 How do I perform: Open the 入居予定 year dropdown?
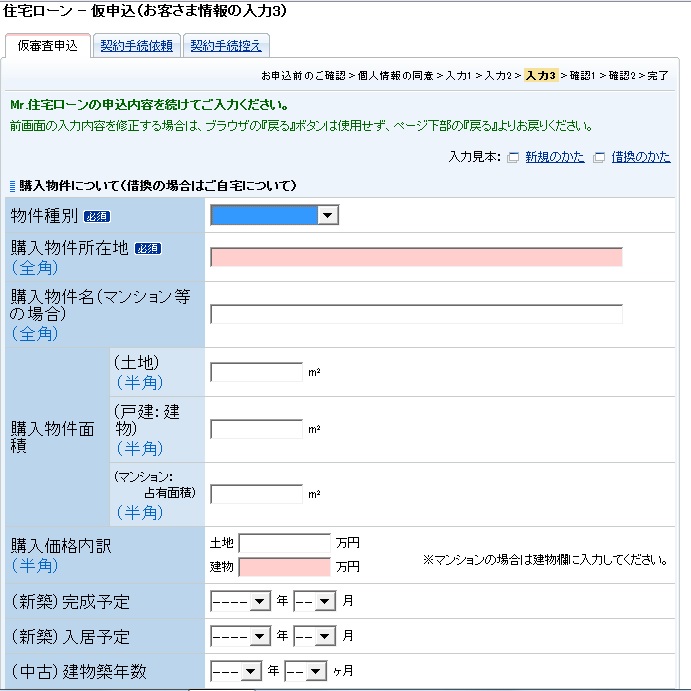coord(241,636)
